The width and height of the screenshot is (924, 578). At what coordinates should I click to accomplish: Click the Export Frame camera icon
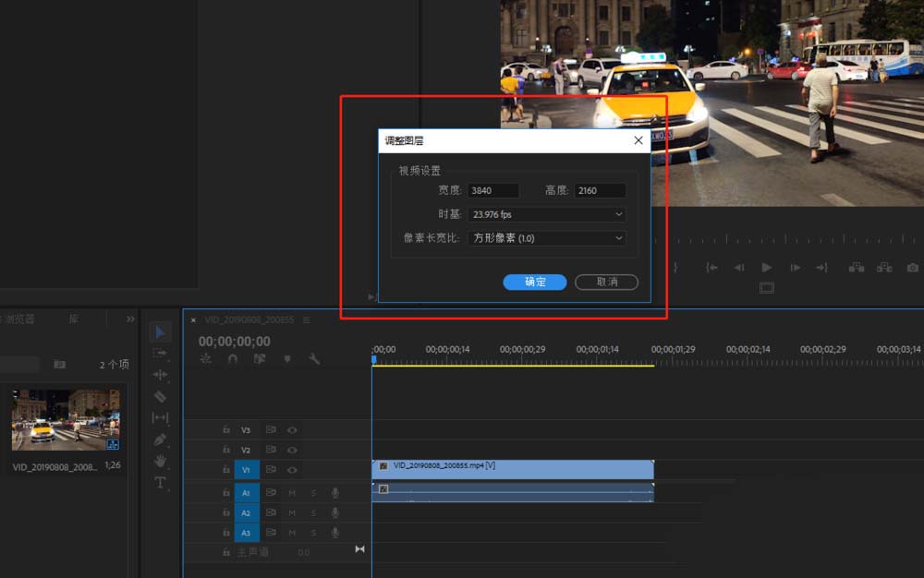pyautogui.click(x=913, y=268)
